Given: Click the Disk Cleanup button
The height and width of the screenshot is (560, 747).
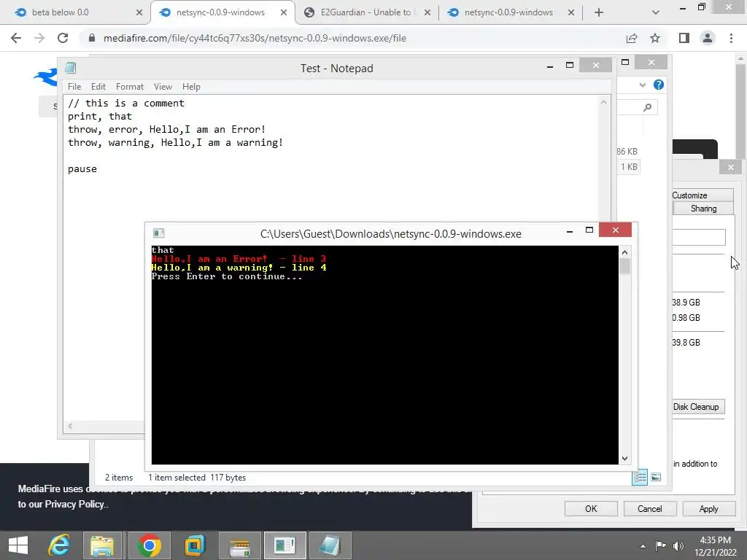Looking at the screenshot, I should point(698,407).
